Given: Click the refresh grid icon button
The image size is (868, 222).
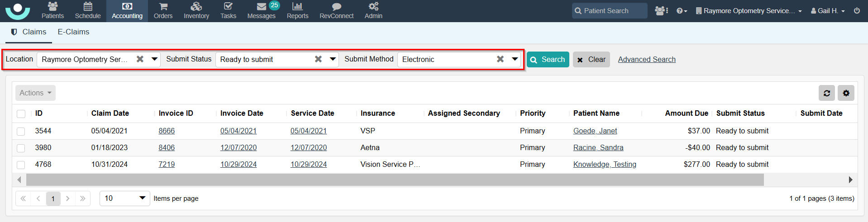Looking at the screenshot, I should coord(826,93).
